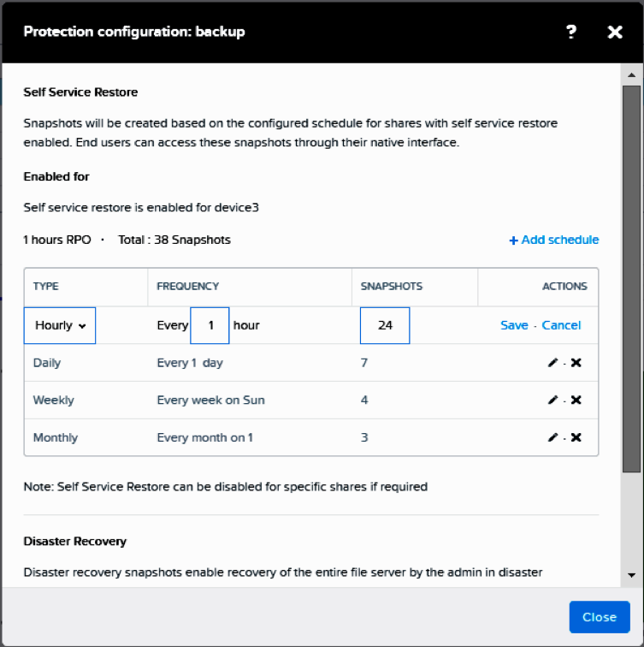This screenshot has width=644, height=647.
Task: Click the hour frequency input field
Action: (210, 325)
